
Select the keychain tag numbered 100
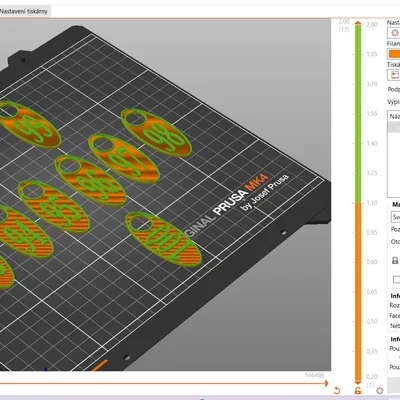pos(163,239)
